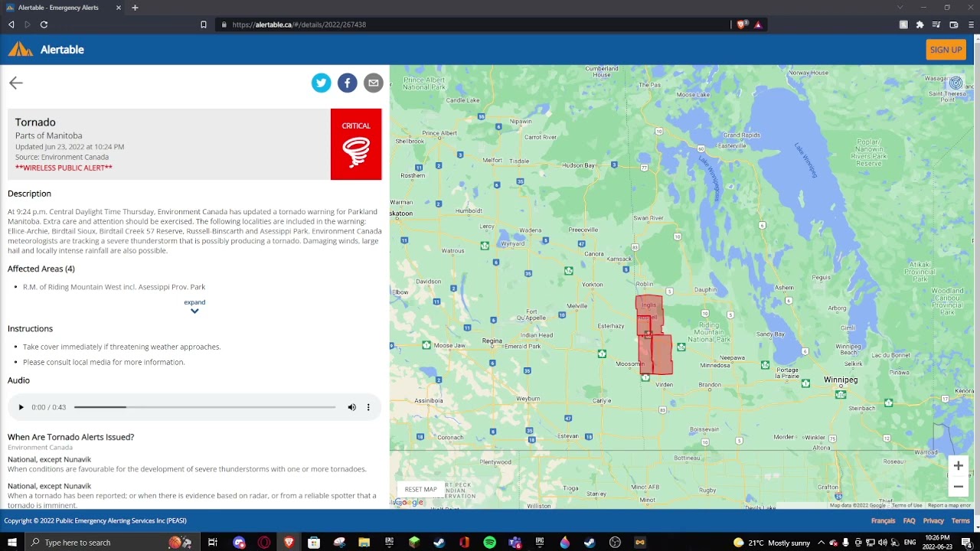This screenshot has width=980, height=551.
Task: Open audio player more options menu
Action: tap(368, 407)
